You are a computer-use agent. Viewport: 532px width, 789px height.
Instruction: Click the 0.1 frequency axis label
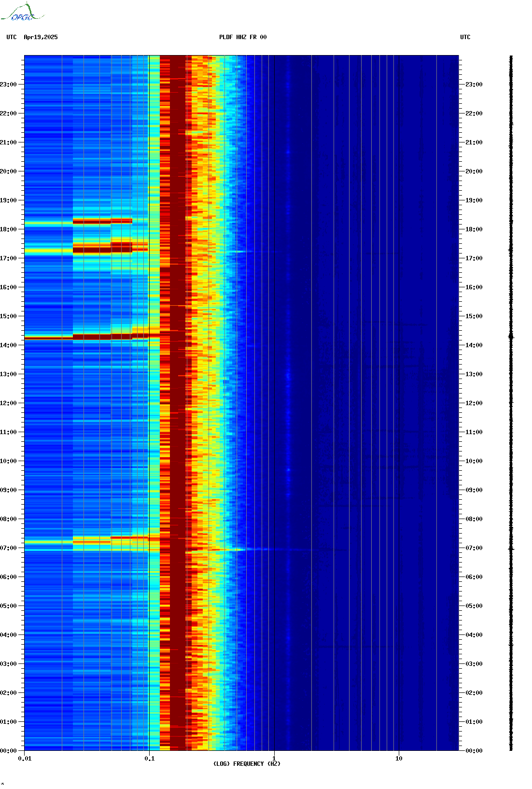coord(150,759)
